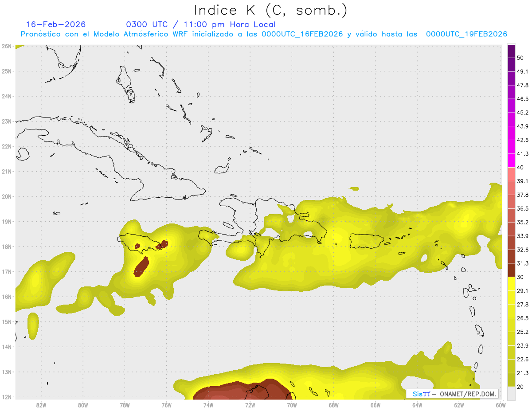Viewport: 532px width, 411px height.
Task: Click the colorbar value '26.5'
Action: (522, 318)
